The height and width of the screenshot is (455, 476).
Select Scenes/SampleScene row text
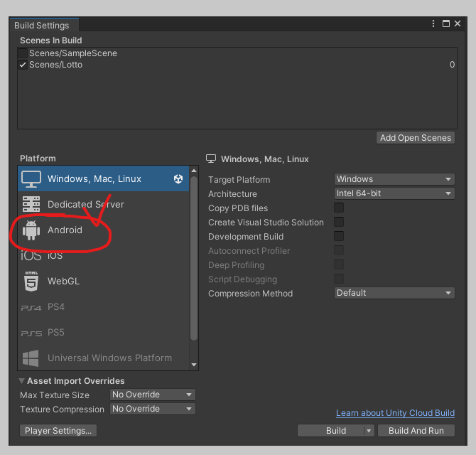pyautogui.click(x=73, y=53)
